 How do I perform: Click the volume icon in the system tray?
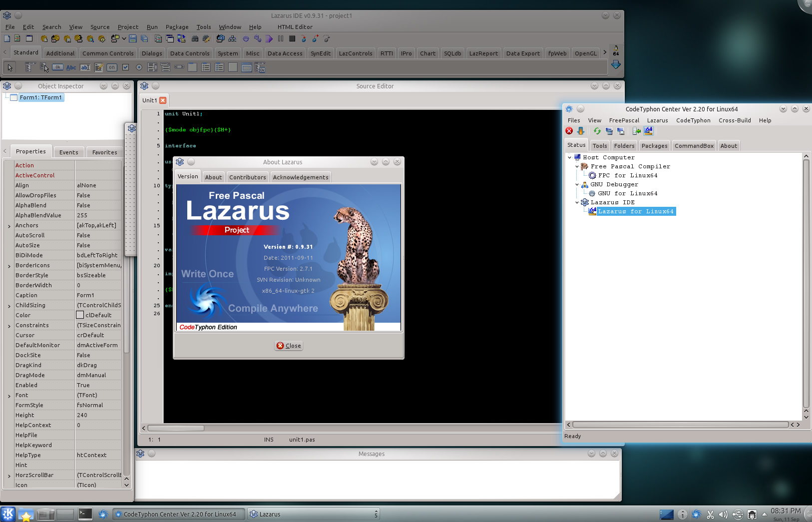click(723, 515)
